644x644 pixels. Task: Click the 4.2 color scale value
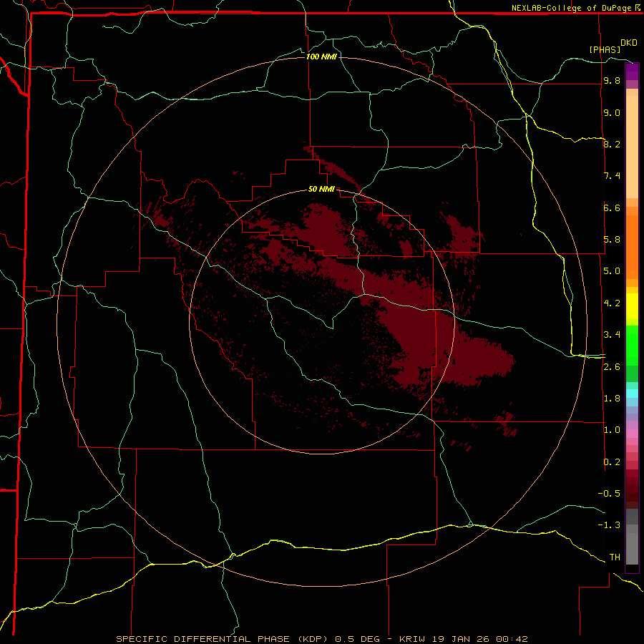[612, 303]
